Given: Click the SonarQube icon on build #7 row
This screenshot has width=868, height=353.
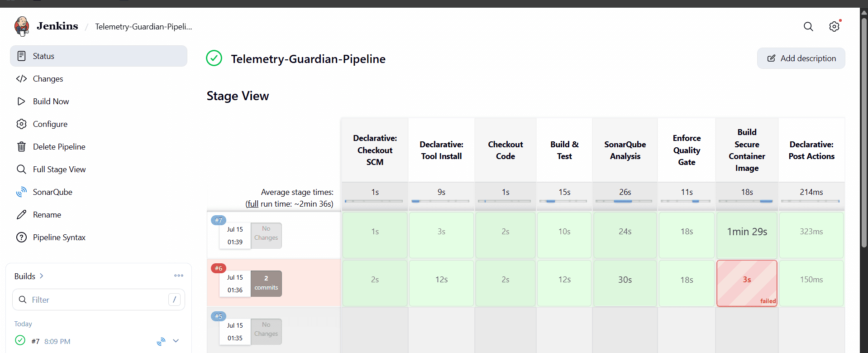Looking at the screenshot, I should click(x=161, y=341).
